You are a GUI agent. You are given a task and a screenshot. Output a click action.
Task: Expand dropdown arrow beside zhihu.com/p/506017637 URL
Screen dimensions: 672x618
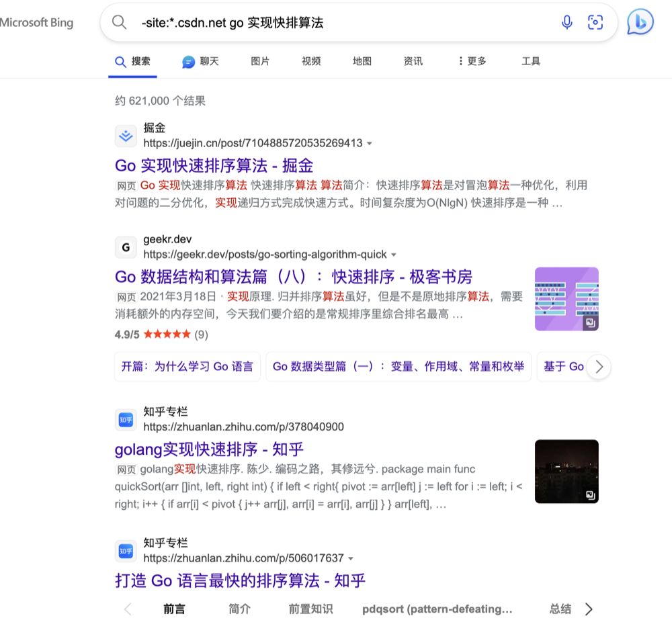point(351,559)
